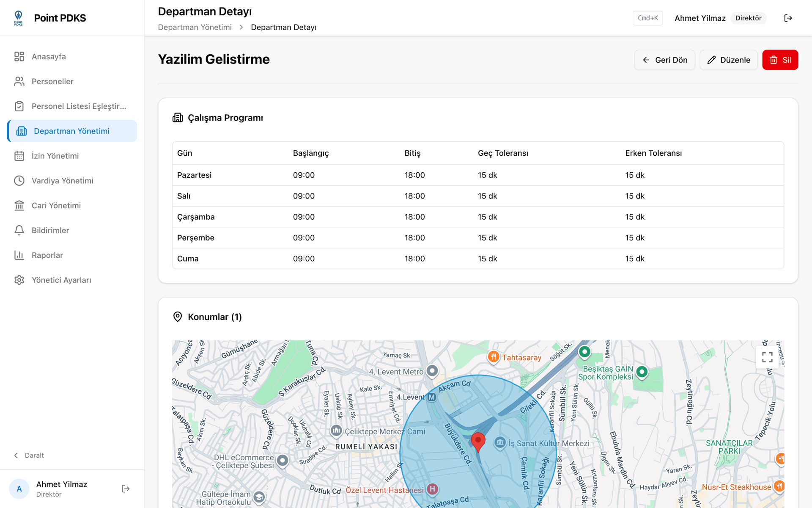Screen dimensions: 812x508
Task: Go back using Geri Dön button
Action: pos(664,60)
